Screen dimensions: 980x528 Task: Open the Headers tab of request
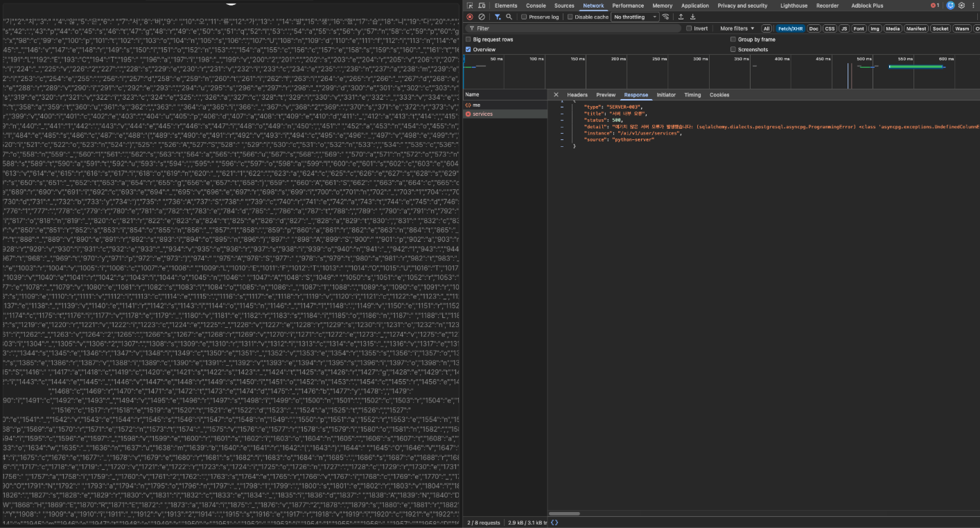point(577,95)
